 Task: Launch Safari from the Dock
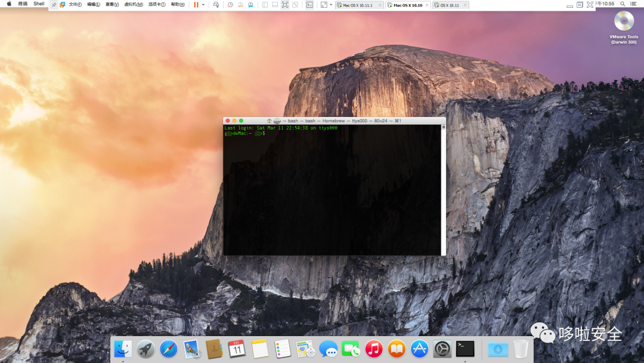[x=168, y=349]
